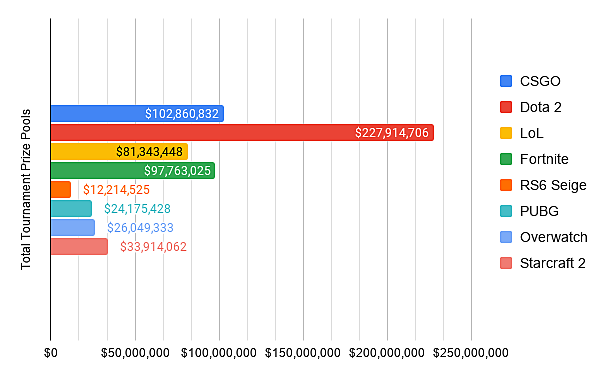Click the salmon Starcraft 2 legend swatch

point(506,263)
